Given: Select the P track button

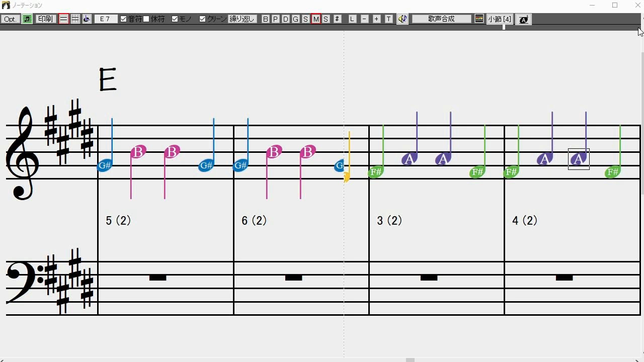Looking at the screenshot, I should tap(276, 19).
